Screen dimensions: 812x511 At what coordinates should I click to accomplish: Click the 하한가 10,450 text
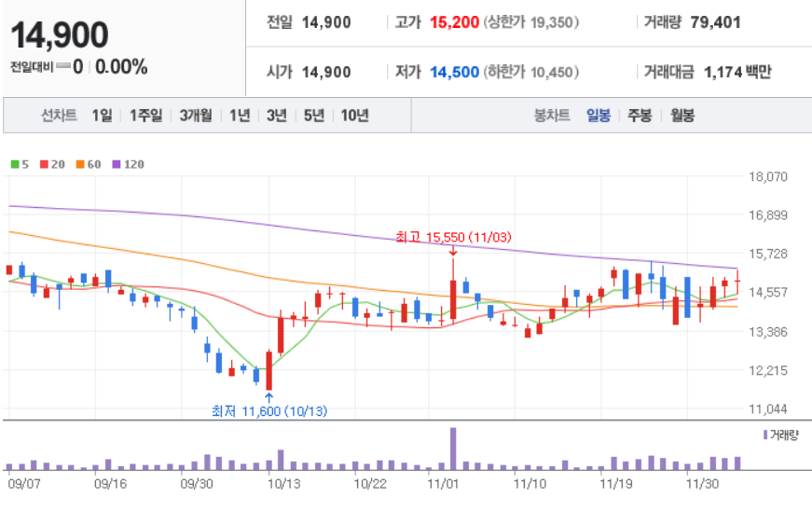530,72
